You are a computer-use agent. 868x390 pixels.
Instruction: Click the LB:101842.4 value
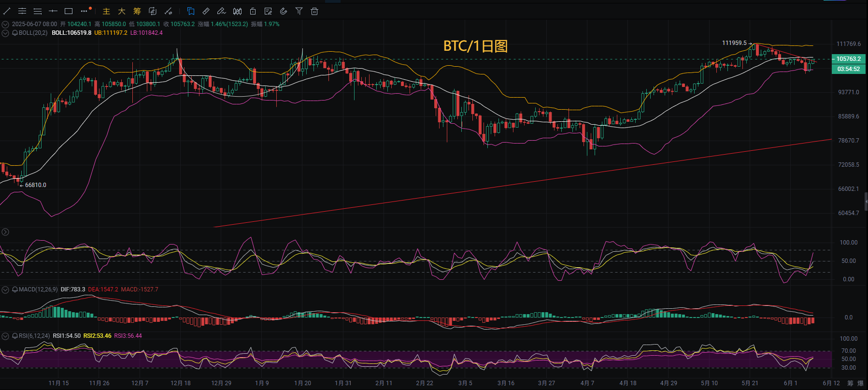click(x=146, y=33)
